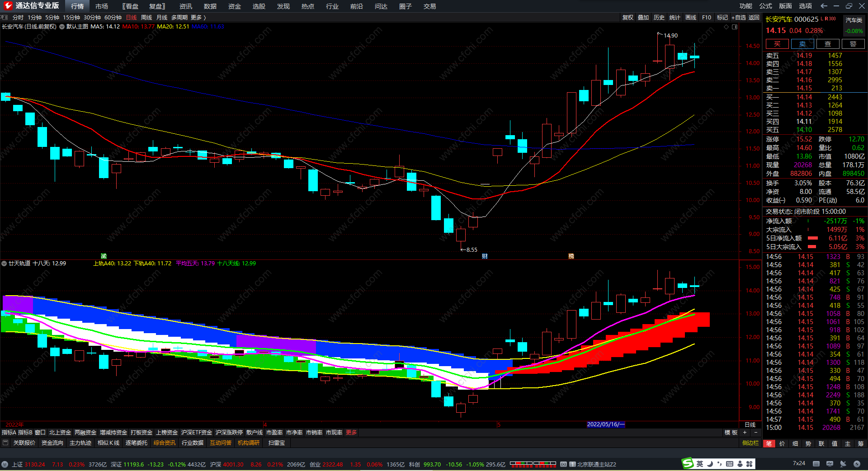868x471 pixels.
Task: Open the 公式 menu
Action: [x=766, y=6]
